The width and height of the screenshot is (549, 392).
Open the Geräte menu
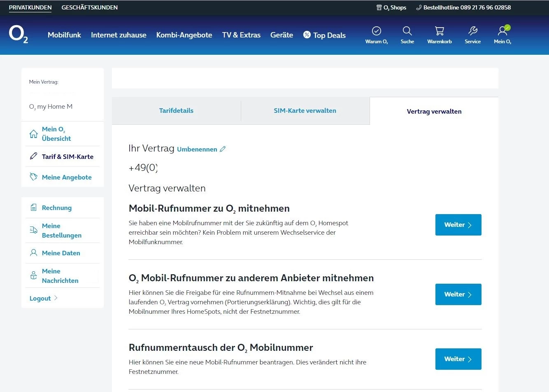[x=281, y=35]
